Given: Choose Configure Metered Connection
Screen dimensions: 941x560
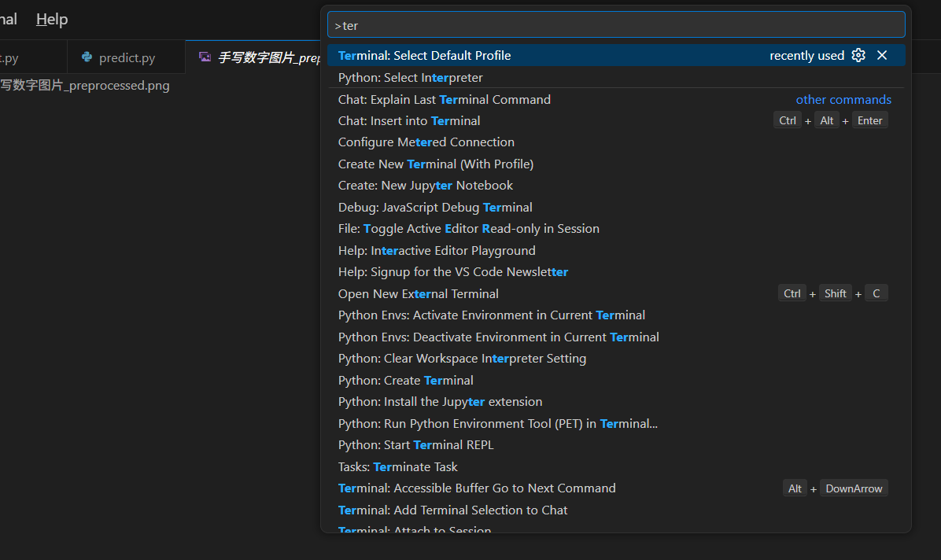Looking at the screenshot, I should click(616, 142).
